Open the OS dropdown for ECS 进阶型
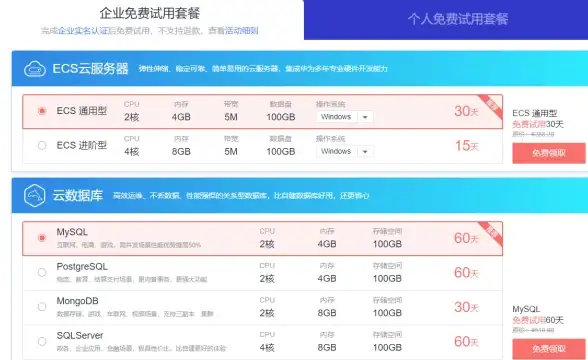The image size is (588, 360). click(x=345, y=152)
